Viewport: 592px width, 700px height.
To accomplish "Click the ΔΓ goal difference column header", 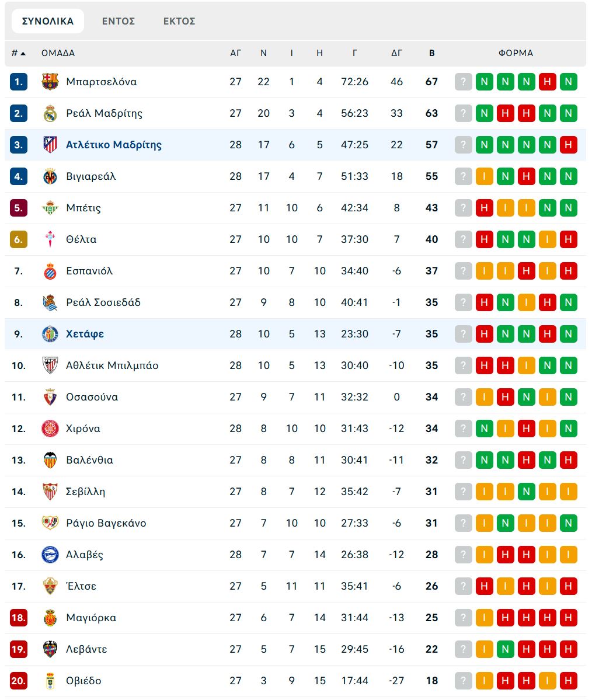I will (396, 53).
